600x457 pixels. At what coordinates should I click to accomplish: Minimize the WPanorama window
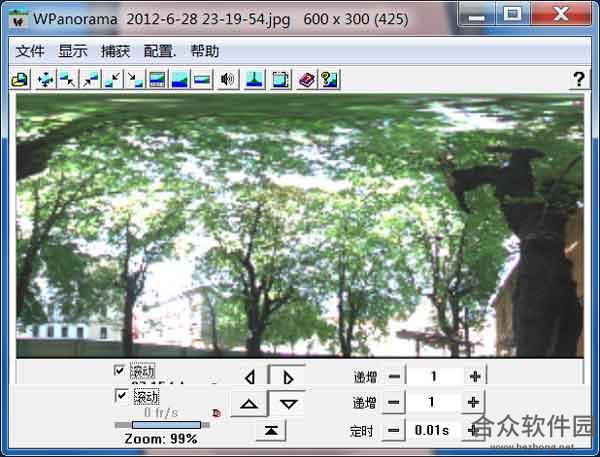(477, 15)
